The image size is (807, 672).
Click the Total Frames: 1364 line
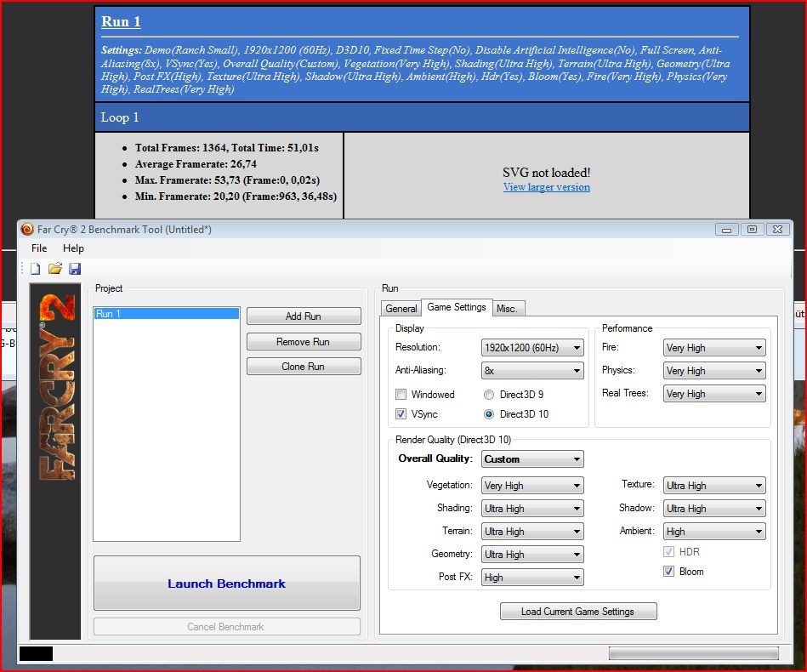[x=226, y=148]
